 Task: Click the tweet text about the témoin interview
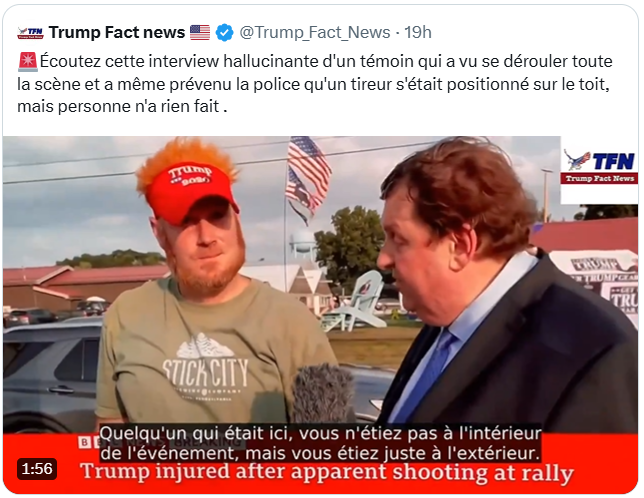tap(315, 84)
